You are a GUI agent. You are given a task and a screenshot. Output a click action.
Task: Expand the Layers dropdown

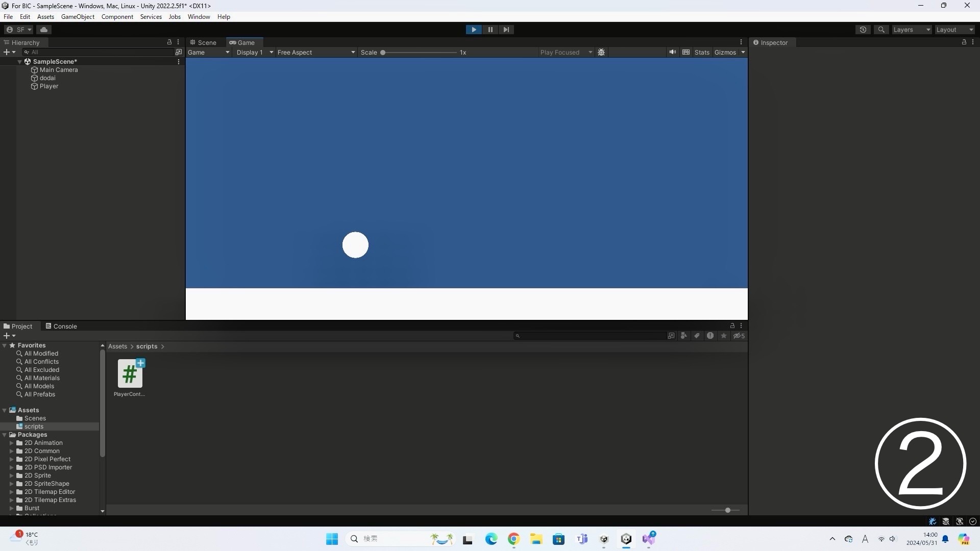coord(911,30)
